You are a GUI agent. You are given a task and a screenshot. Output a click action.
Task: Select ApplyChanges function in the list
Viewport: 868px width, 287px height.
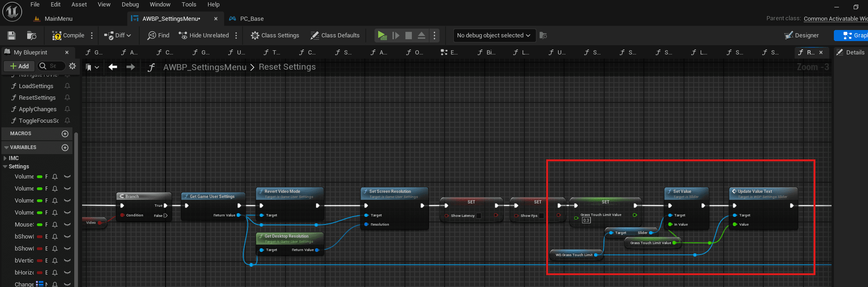(37, 109)
